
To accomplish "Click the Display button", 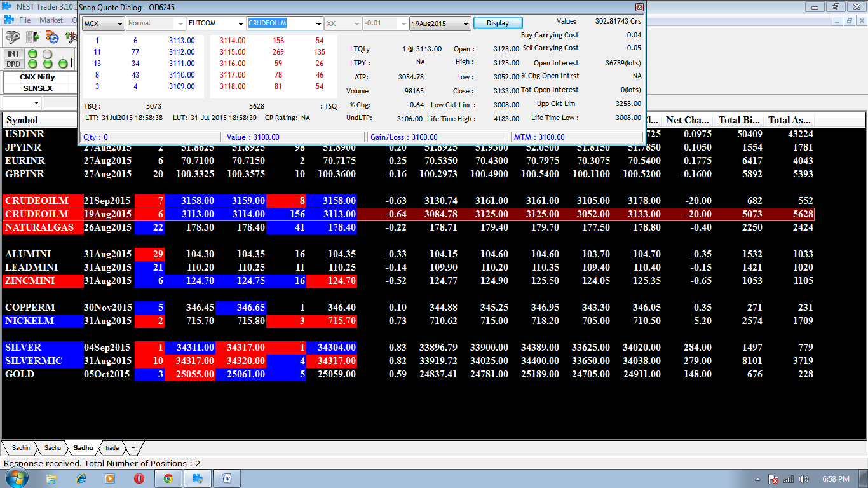I will tap(498, 23).
